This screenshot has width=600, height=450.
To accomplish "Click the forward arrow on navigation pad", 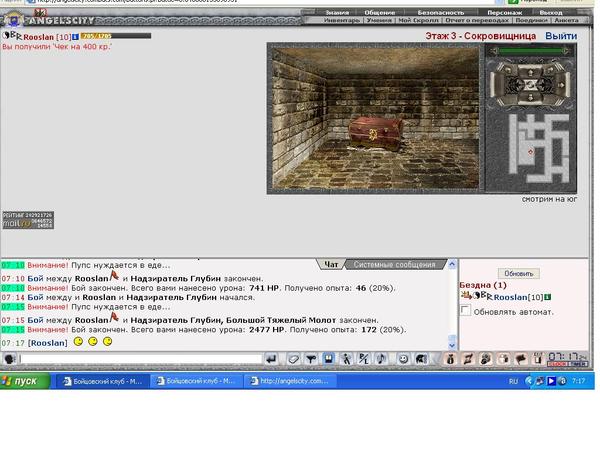I will point(530,72).
